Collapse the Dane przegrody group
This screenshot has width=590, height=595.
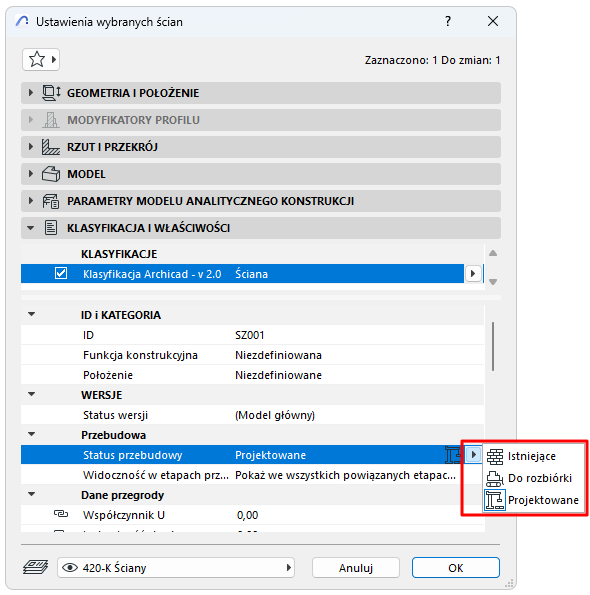tap(31, 494)
